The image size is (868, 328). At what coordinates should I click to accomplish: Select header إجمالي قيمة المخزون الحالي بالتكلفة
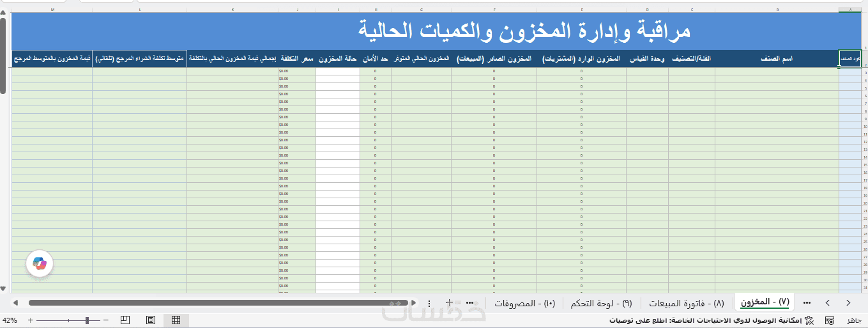point(232,58)
